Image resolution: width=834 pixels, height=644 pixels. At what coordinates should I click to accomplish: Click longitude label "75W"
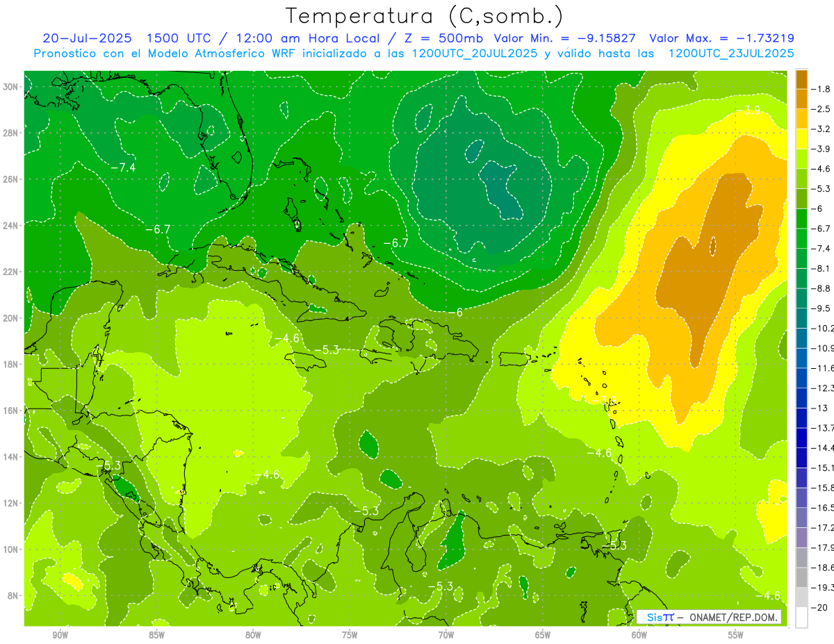coord(350,635)
